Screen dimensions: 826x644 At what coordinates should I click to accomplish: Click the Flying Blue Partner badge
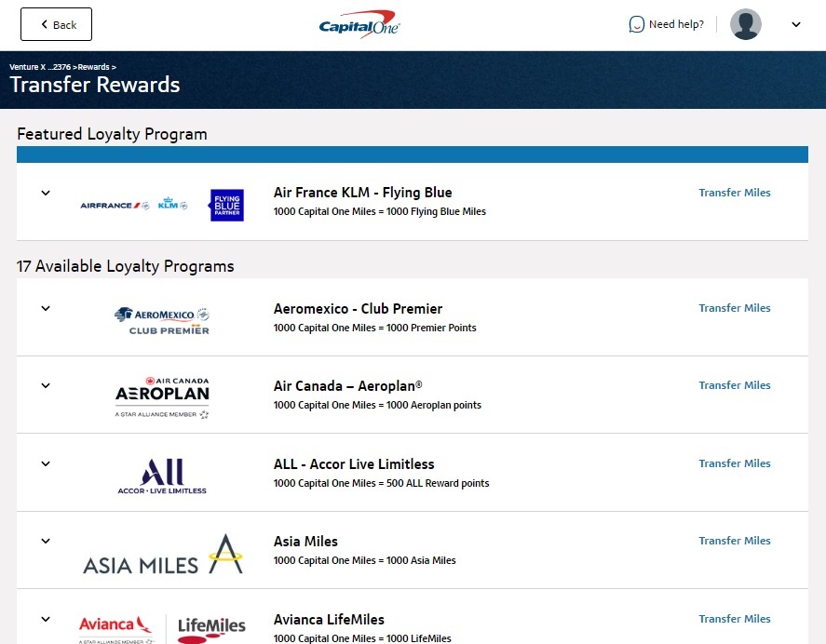click(227, 205)
